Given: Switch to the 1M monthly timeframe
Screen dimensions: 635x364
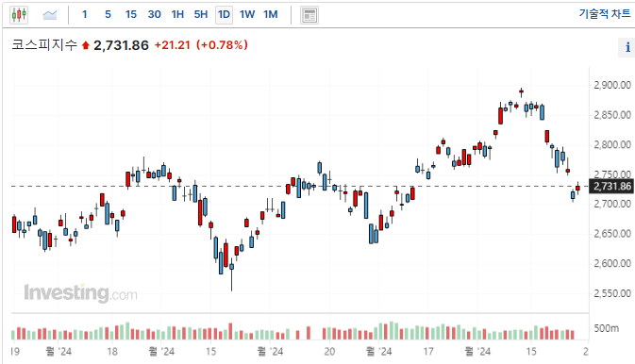Looking at the screenshot, I should [x=271, y=14].
